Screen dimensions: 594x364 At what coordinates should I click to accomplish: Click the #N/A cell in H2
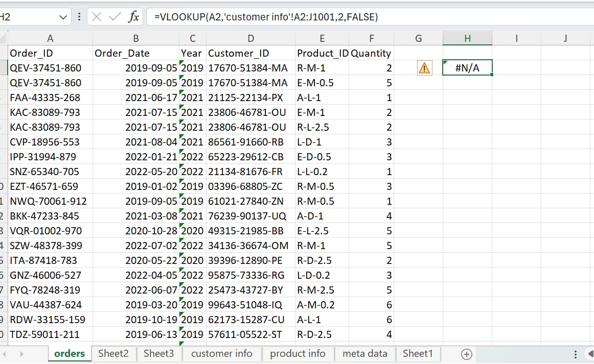[x=467, y=68]
